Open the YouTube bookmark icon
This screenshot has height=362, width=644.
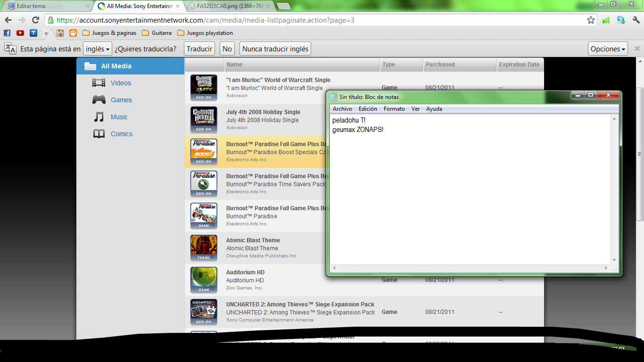tap(20, 33)
